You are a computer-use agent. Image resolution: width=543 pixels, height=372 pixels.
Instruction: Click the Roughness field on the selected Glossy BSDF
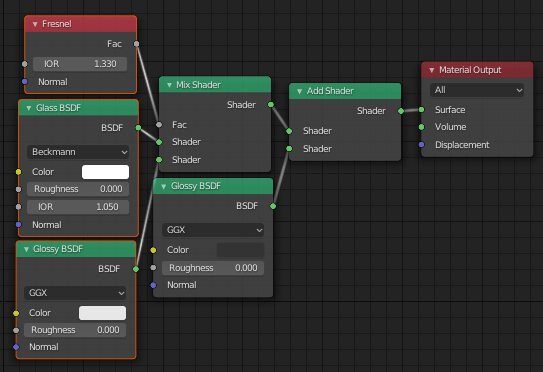pos(75,330)
